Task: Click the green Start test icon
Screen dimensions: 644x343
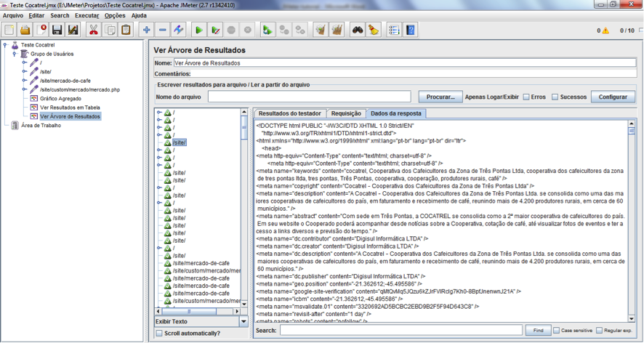Action: pos(198,31)
